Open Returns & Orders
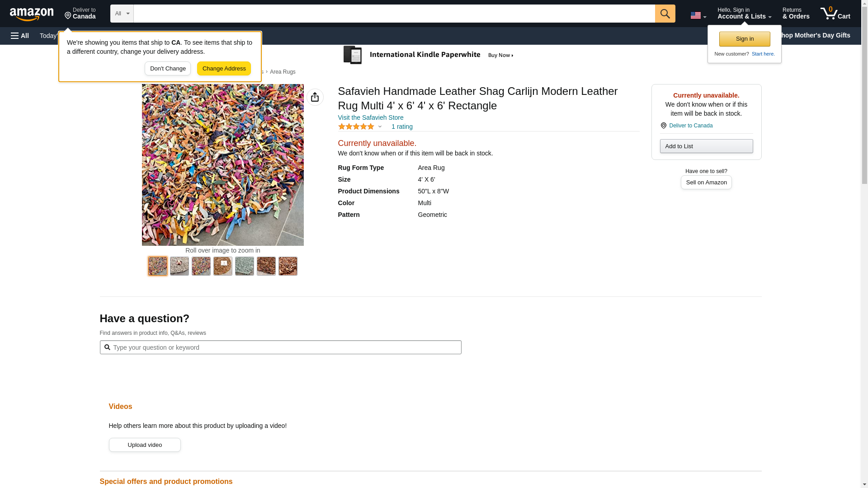Image resolution: width=868 pixels, height=488 pixels. tap(796, 14)
